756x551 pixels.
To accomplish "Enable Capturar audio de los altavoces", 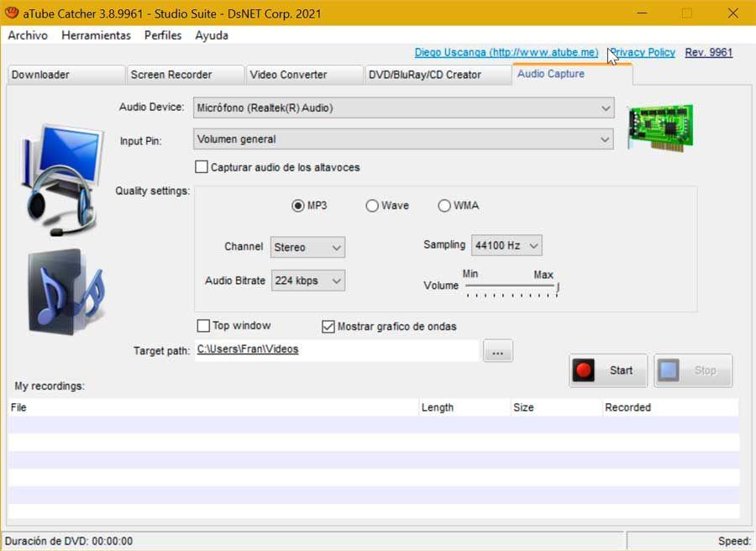I will pos(202,167).
